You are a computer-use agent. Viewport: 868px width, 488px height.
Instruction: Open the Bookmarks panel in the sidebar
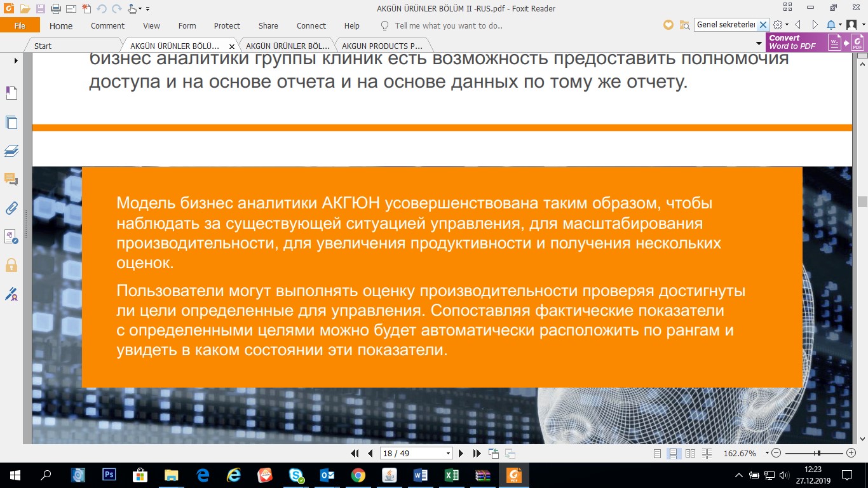(x=11, y=93)
